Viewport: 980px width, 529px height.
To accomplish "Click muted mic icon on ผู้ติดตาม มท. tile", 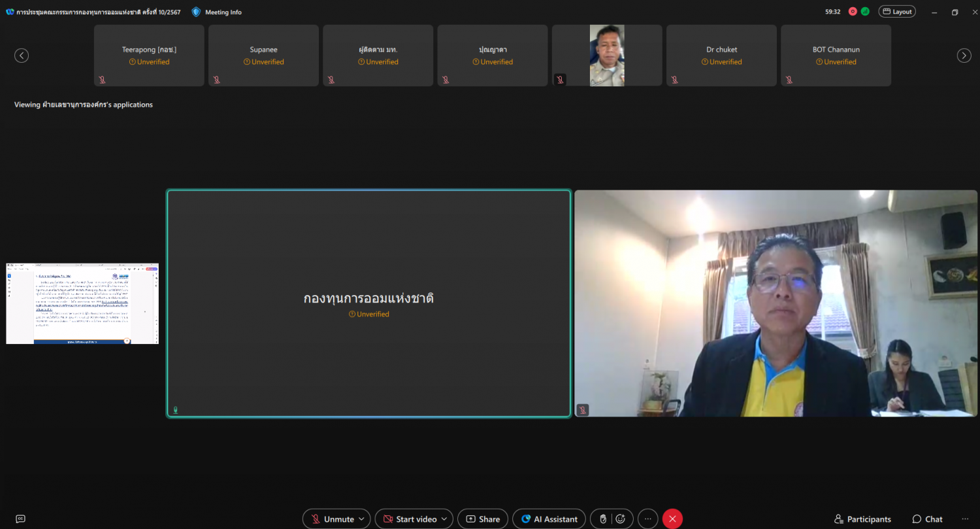I will [x=331, y=80].
